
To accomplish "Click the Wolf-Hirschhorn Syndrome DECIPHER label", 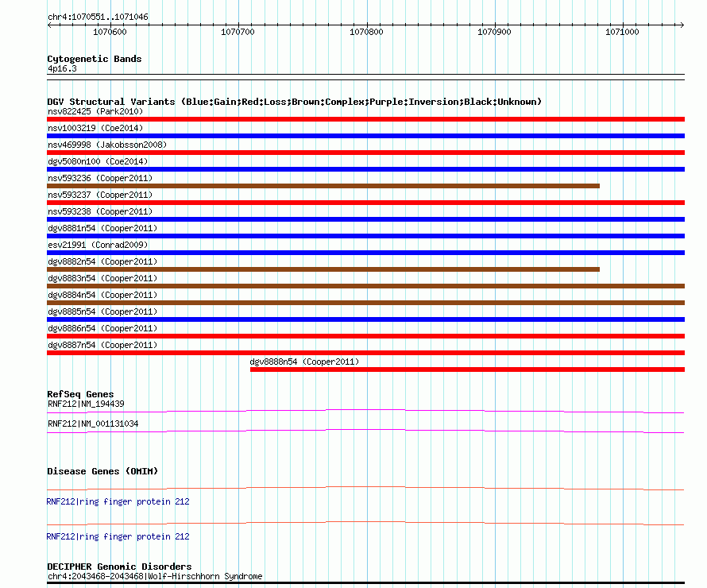I will (155, 576).
